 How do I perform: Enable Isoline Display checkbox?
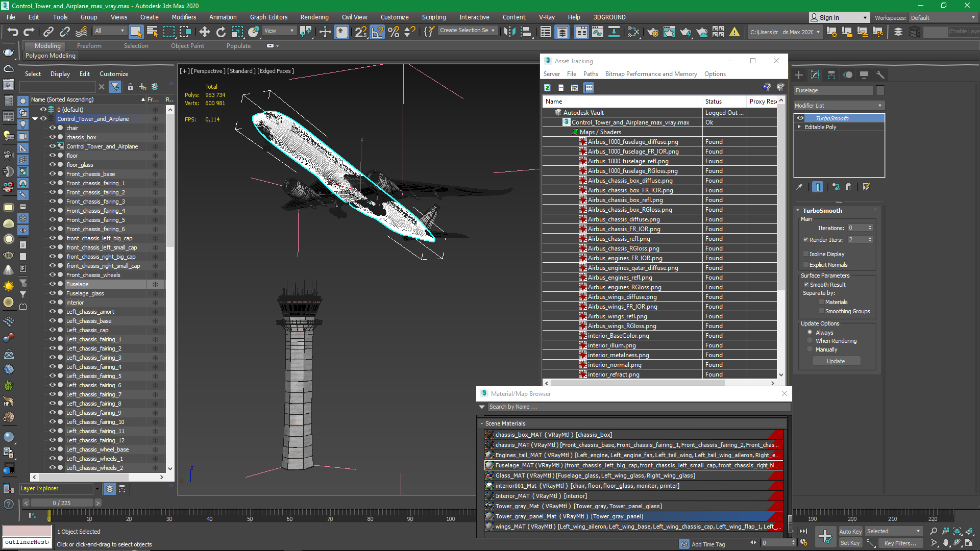point(806,254)
